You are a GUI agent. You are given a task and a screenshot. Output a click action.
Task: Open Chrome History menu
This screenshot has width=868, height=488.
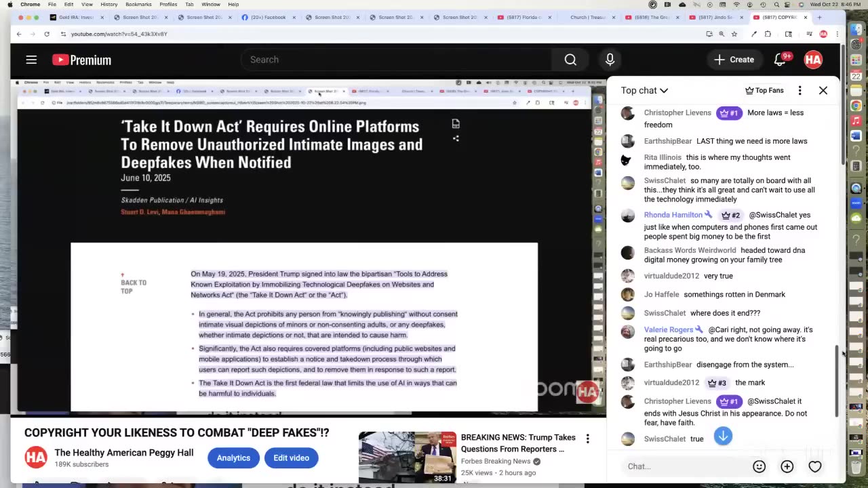[108, 4]
